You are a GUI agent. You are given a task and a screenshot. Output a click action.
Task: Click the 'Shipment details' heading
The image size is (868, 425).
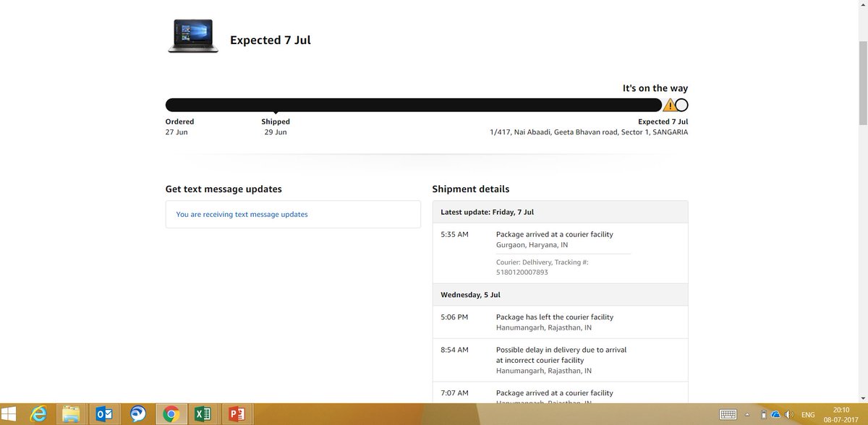pyautogui.click(x=471, y=189)
